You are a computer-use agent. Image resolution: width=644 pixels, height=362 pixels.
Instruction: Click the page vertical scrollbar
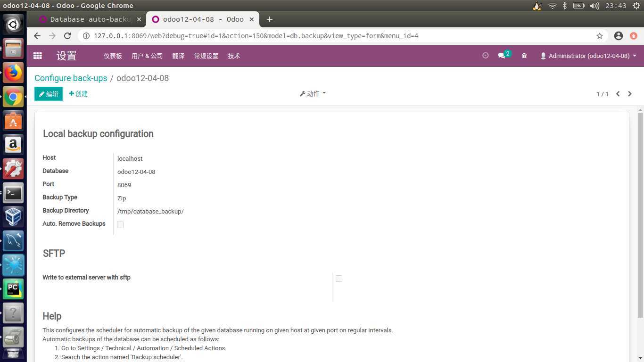coord(640,214)
